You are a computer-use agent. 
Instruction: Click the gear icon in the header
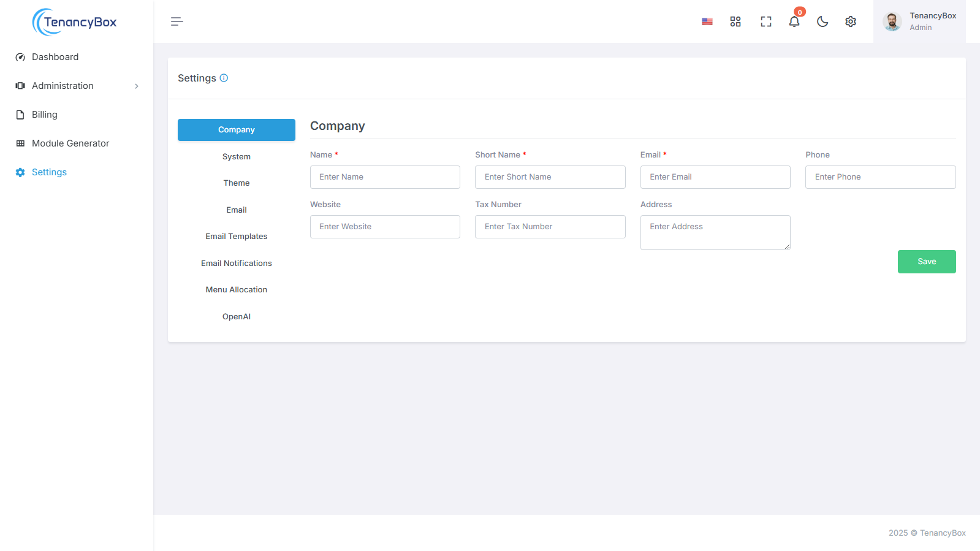pos(851,21)
